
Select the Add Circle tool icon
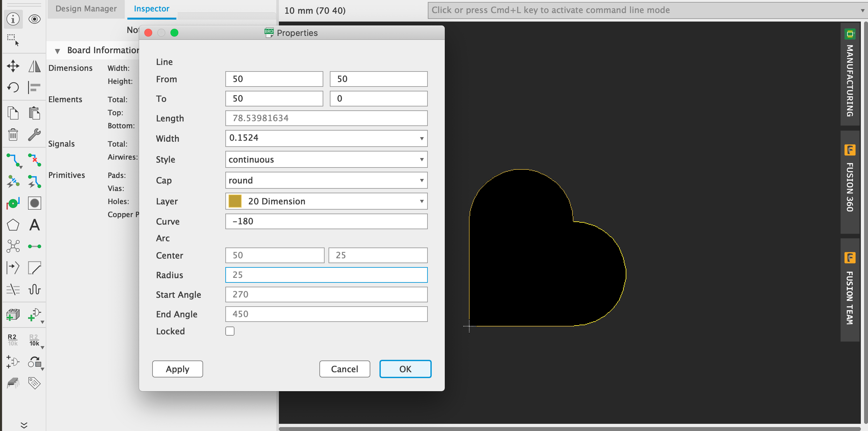click(x=34, y=204)
